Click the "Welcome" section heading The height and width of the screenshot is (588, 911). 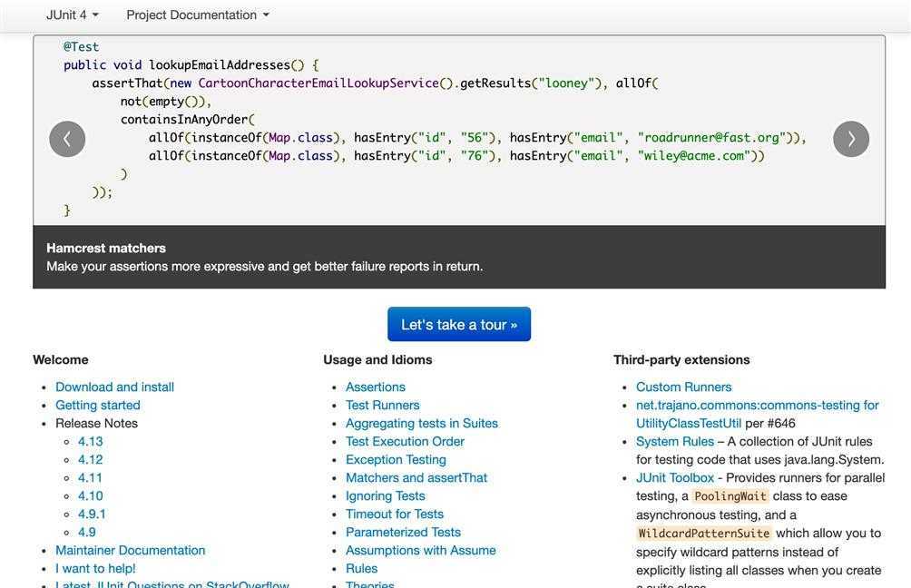tap(61, 359)
